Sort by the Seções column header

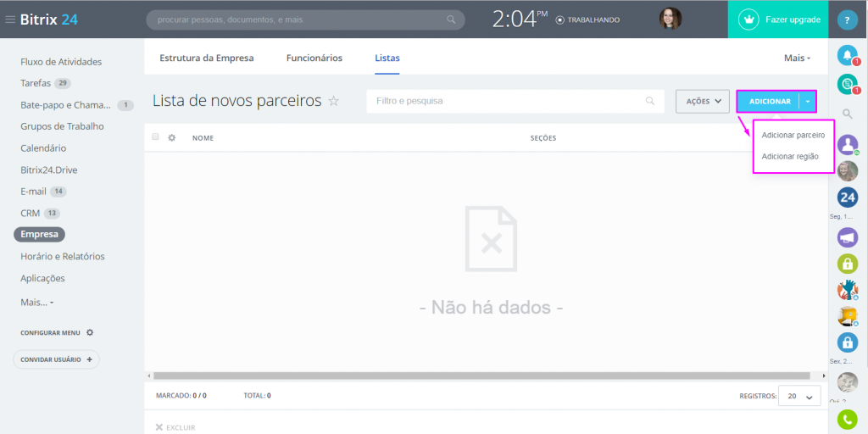(x=543, y=138)
